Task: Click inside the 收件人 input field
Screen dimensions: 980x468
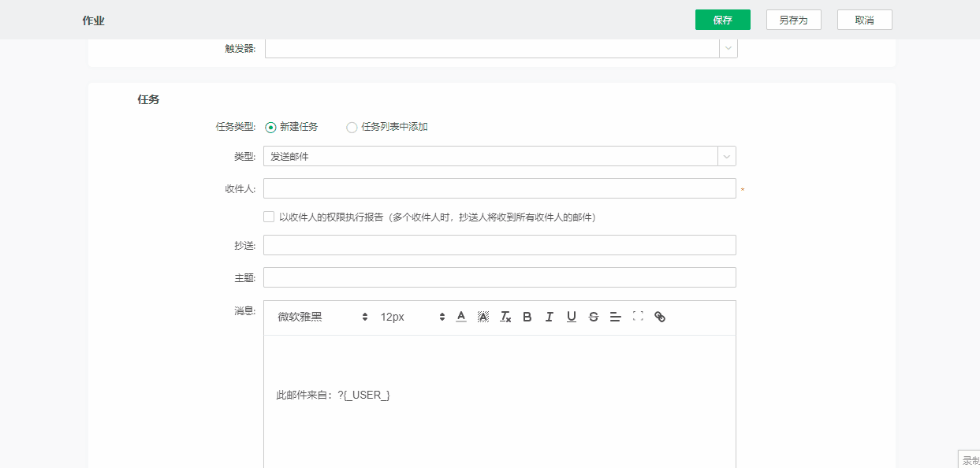Action: coord(499,188)
